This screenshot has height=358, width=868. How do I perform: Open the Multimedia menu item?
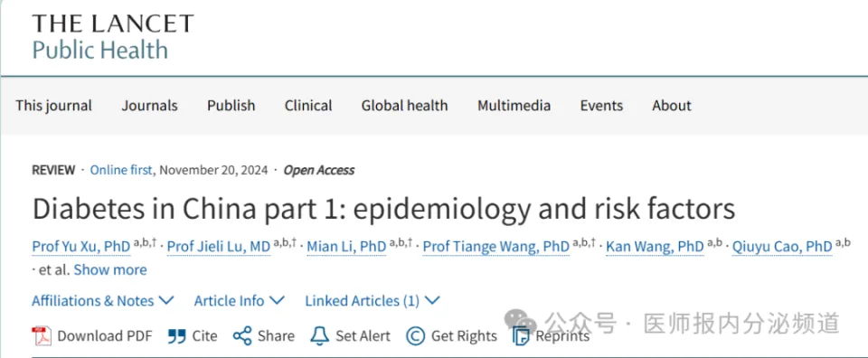click(x=514, y=106)
